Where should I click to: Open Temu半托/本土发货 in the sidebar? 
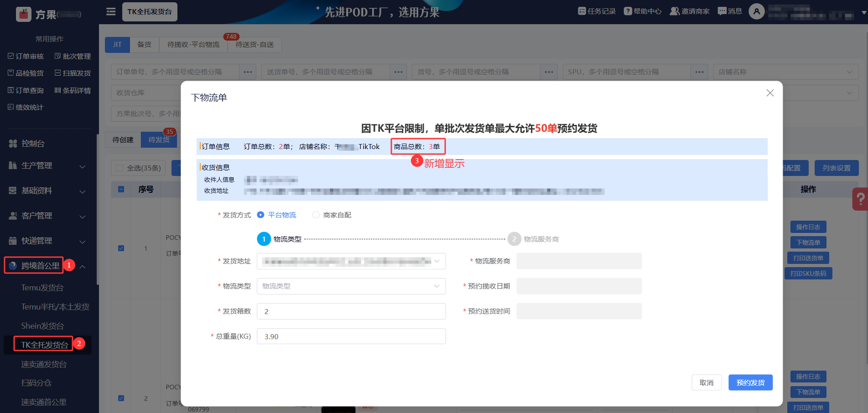coord(55,307)
